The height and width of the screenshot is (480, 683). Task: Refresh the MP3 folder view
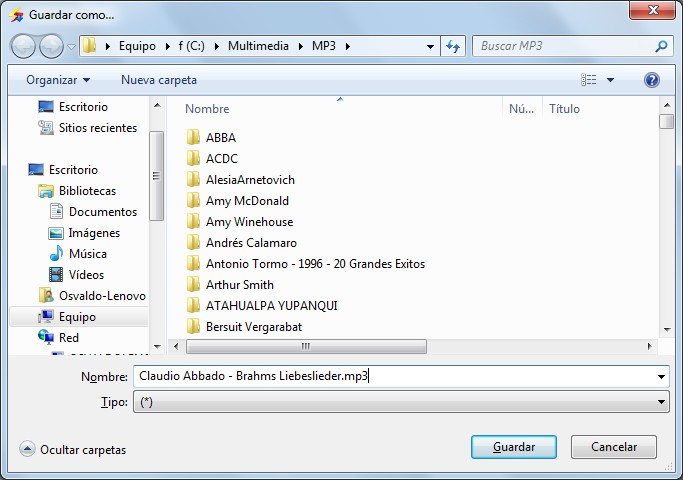click(453, 46)
